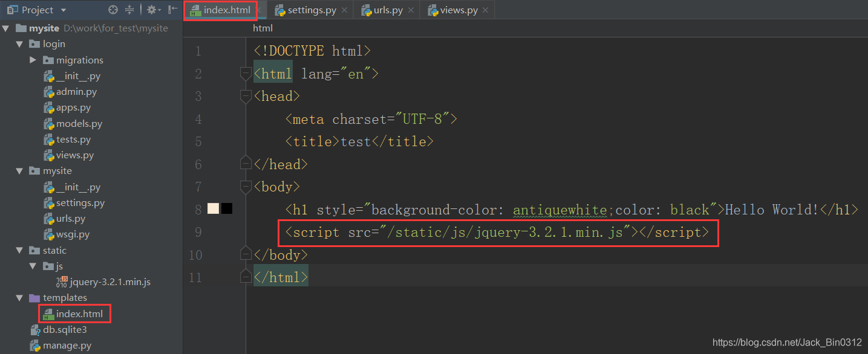868x354 pixels.
Task: Click the DOCTYPE declaration on line 1
Action: (312, 51)
